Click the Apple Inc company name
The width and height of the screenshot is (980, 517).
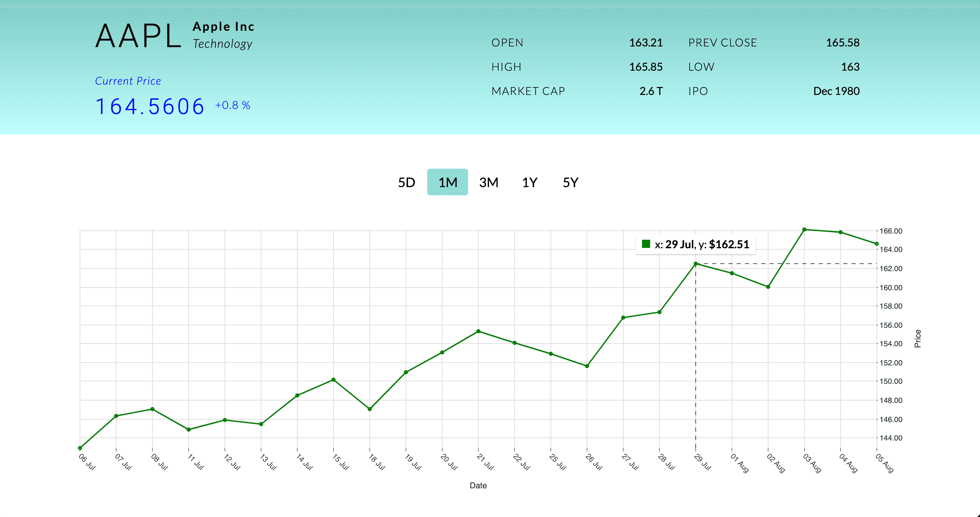(x=224, y=27)
